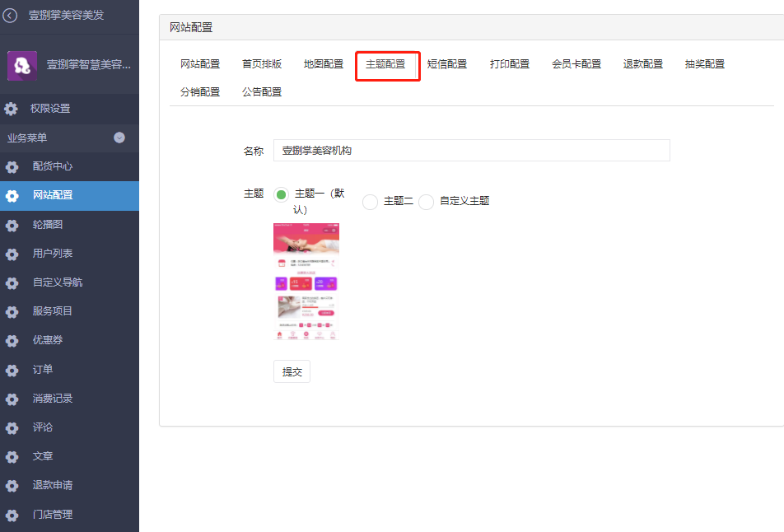
Task: Open the 首页排版 tab
Action: coord(262,64)
